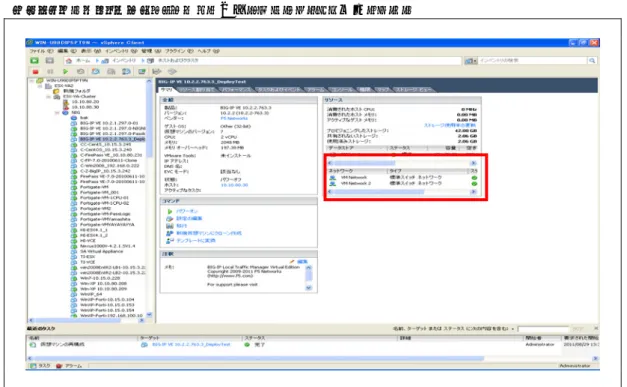The width and height of the screenshot is (627, 387).
Task: Click the Suspend toolbar icon
Action: click(50, 72)
